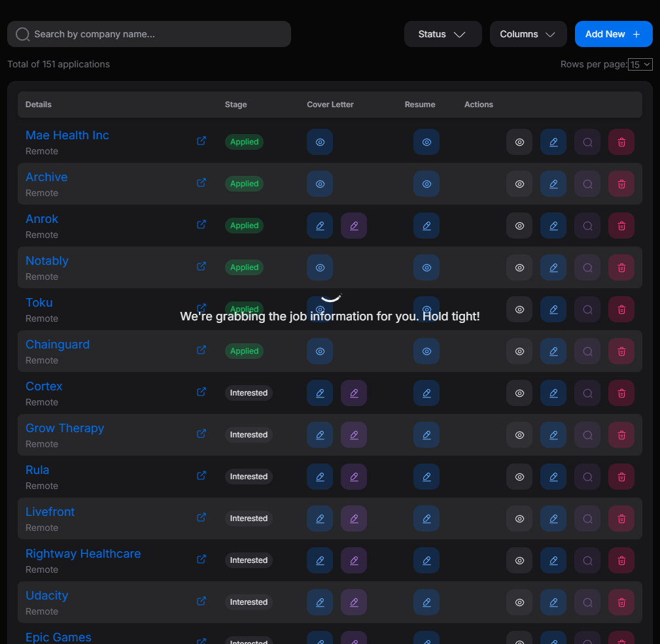The width and height of the screenshot is (660, 644).
Task: Delete the Rula application
Action: coord(621,477)
